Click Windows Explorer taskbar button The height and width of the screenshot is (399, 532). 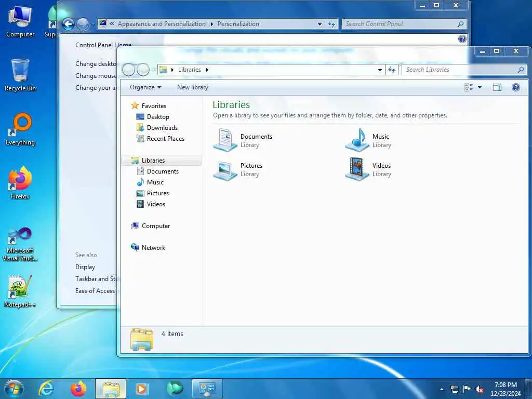(111, 389)
